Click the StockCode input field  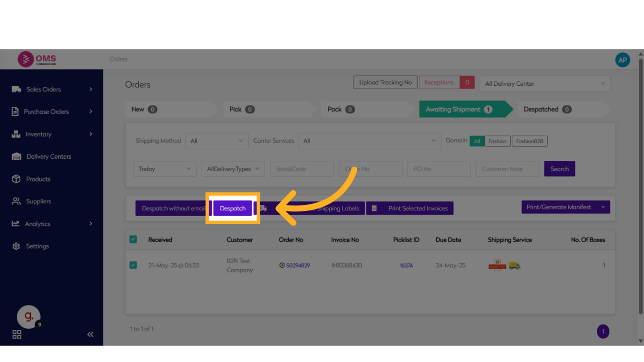[302, 169]
